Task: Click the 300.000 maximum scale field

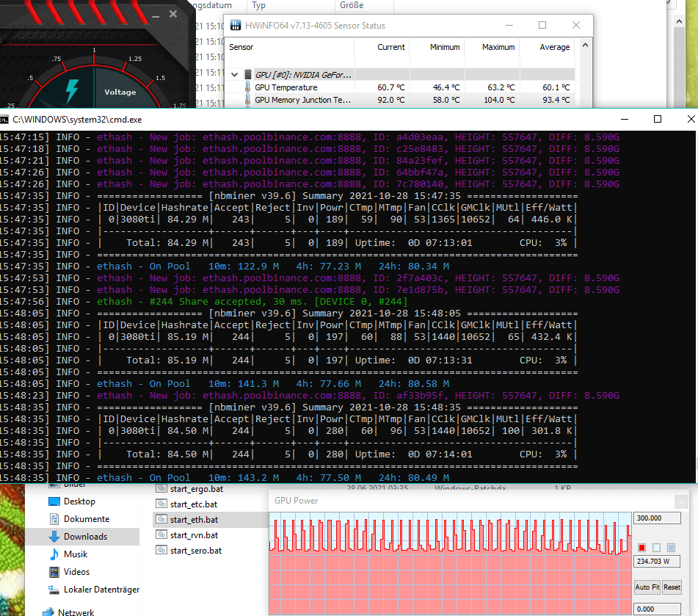Action: coord(657,518)
